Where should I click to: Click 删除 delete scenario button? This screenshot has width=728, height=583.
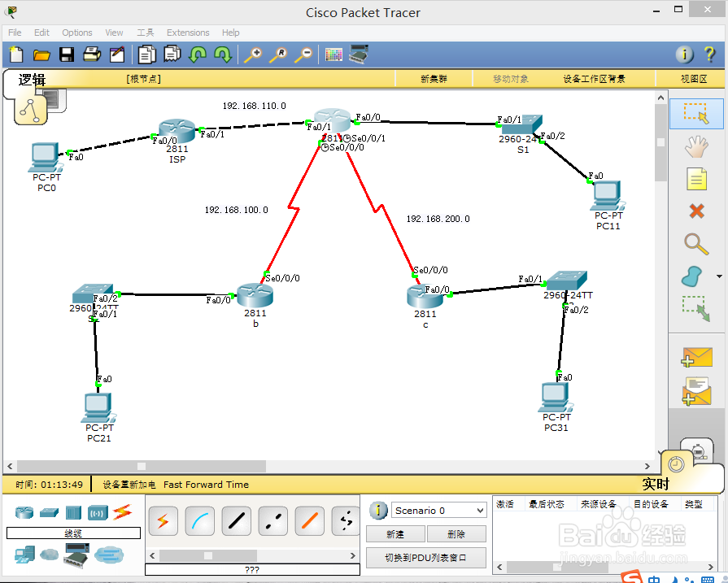456,534
